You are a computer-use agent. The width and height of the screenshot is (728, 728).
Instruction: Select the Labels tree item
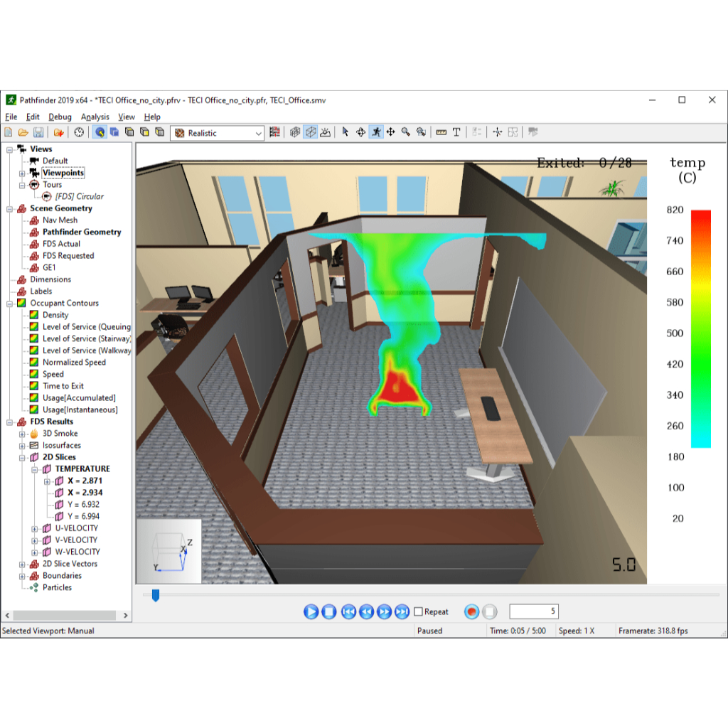pyautogui.click(x=41, y=291)
